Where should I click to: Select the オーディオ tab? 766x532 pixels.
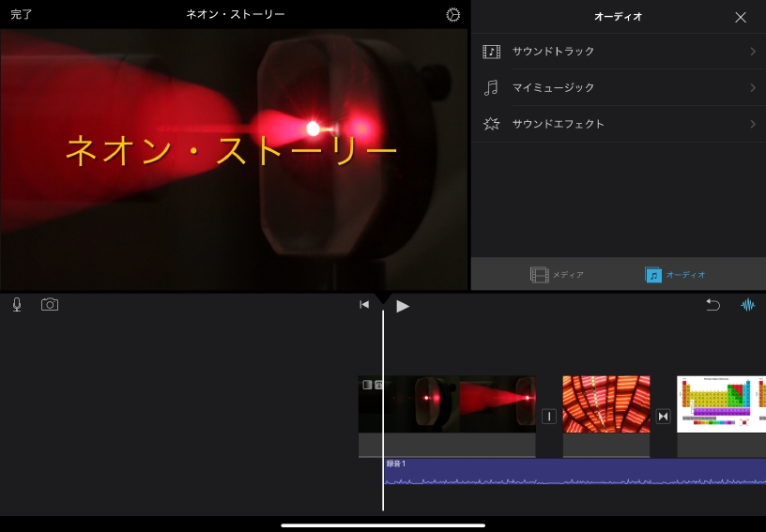coord(676,275)
